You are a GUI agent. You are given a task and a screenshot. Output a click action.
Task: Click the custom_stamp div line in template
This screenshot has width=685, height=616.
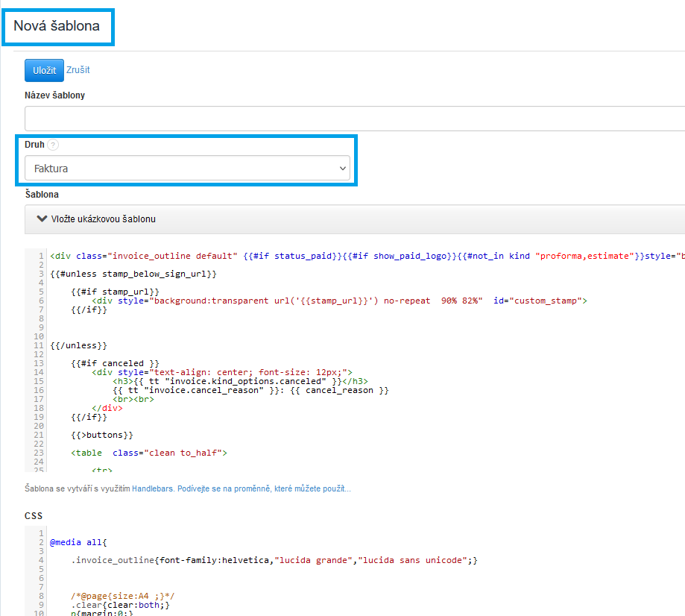[339, 301]
